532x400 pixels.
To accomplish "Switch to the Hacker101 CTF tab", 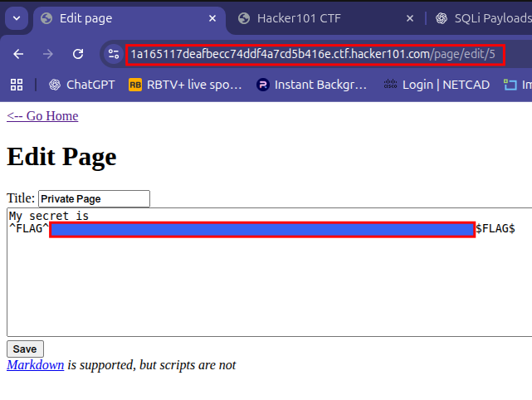I will coord(325,18).
